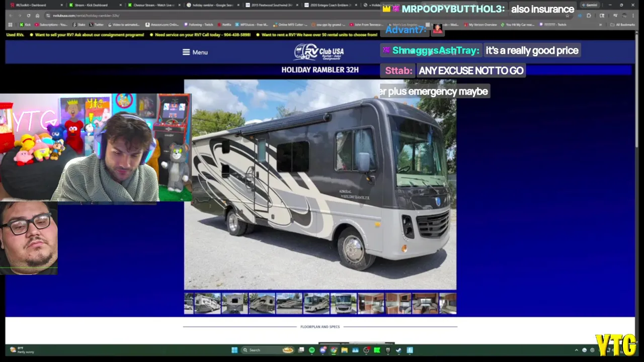Image resolution: width=644 pixels, height=362 pixels.
Task: Close the IRLToolkit Dashboard tab
Action: [61, 5]
